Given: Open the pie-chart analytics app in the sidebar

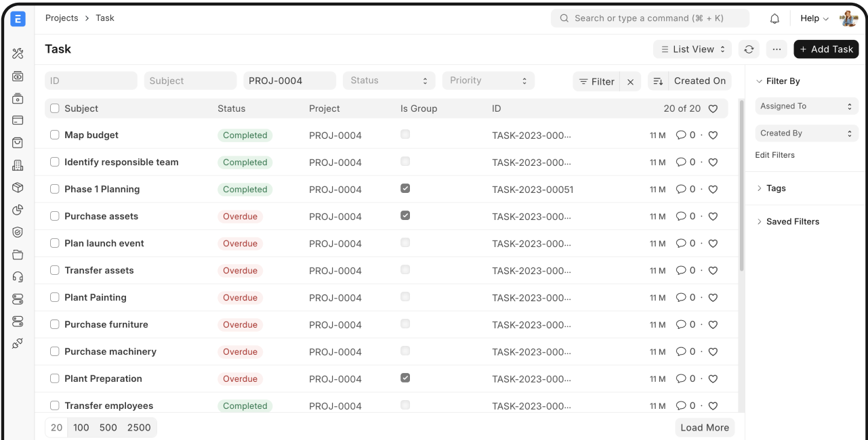Looking at the screenshot, I should pos(17,210).
